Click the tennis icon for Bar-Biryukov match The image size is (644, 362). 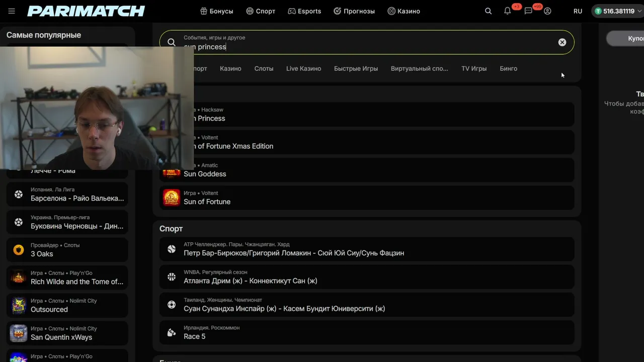pos(172,249)
